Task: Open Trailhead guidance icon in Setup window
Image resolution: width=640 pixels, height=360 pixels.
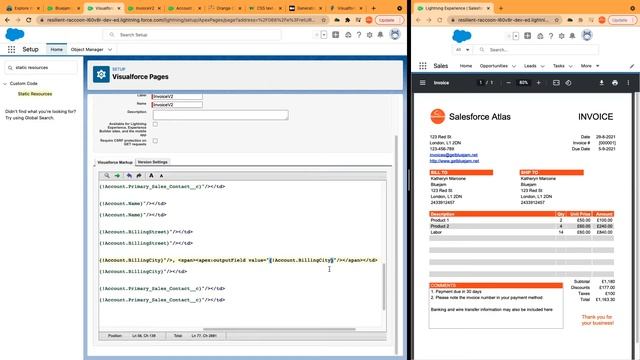Action: pyautogui.click(x=348, y=35)
